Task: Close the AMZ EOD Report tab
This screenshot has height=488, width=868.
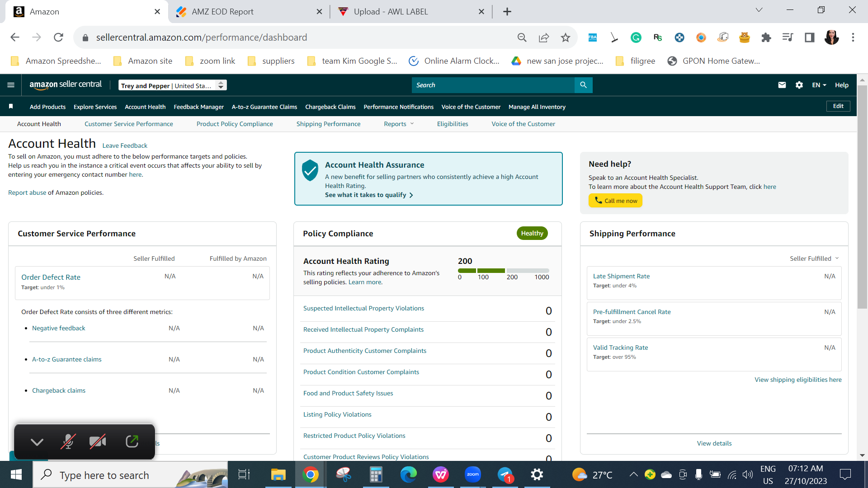Action: [319, 12]
